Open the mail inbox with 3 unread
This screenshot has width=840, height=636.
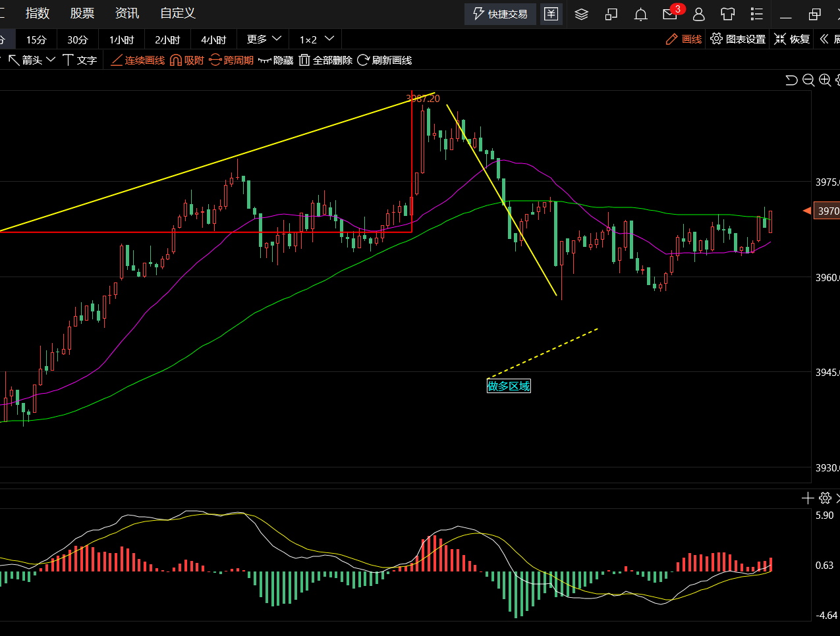pyautogui.click(x=671, y=14)
